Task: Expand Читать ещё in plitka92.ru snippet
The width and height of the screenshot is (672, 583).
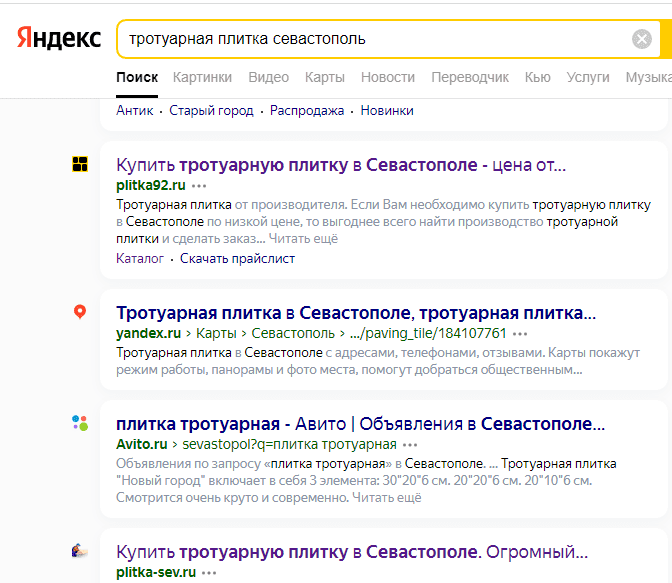Action: point(304,239)
